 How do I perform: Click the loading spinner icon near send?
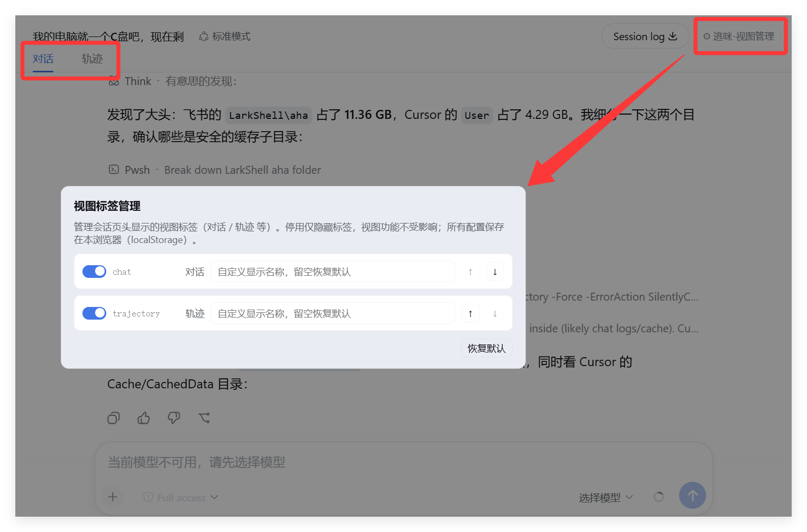point(658,497)
